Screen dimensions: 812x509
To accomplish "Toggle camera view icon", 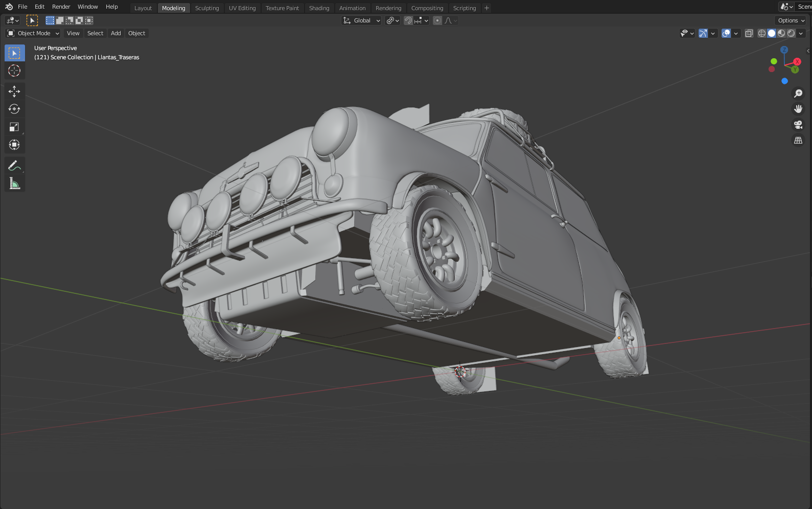I will pyautogui.click(x=798, y=125).
